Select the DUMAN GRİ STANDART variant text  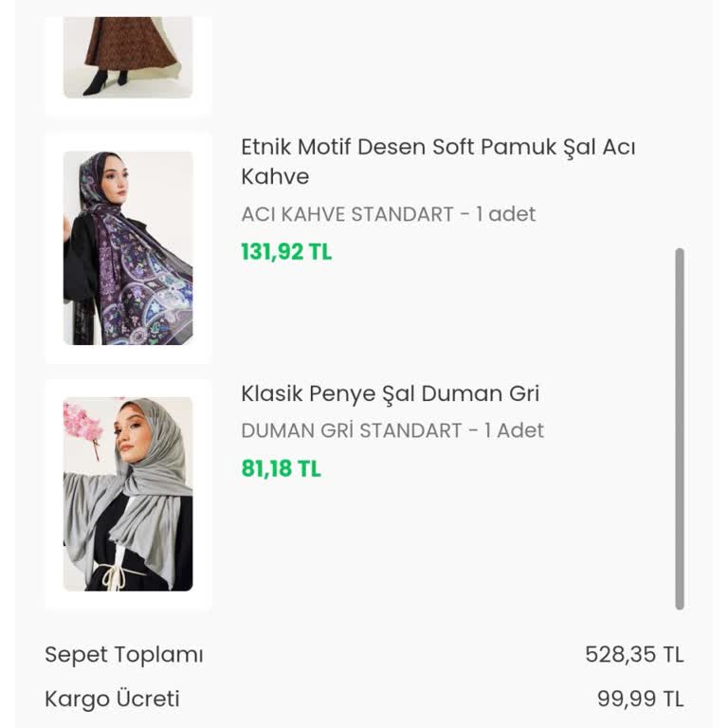351,430
